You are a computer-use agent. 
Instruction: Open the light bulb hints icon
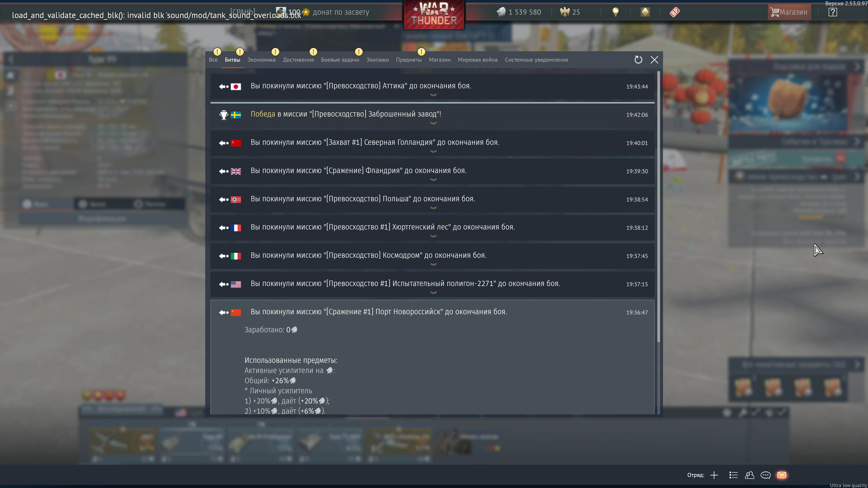click(x=616, y=12)
